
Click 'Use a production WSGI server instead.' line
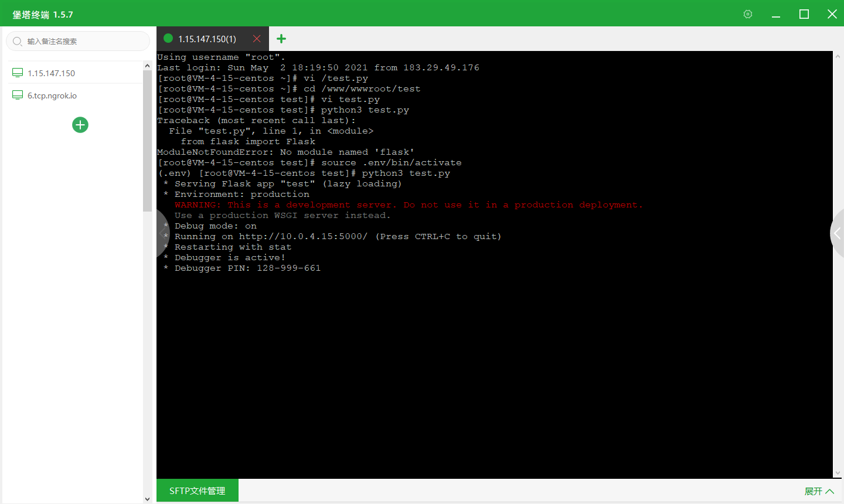coord(283,216)
